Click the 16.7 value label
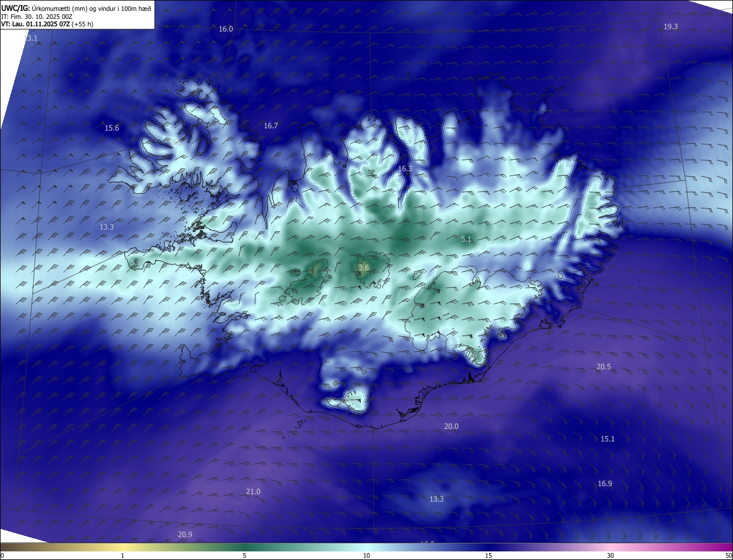Image resolution: width=733 pixels, height=560 pixels. click(271, 125)
